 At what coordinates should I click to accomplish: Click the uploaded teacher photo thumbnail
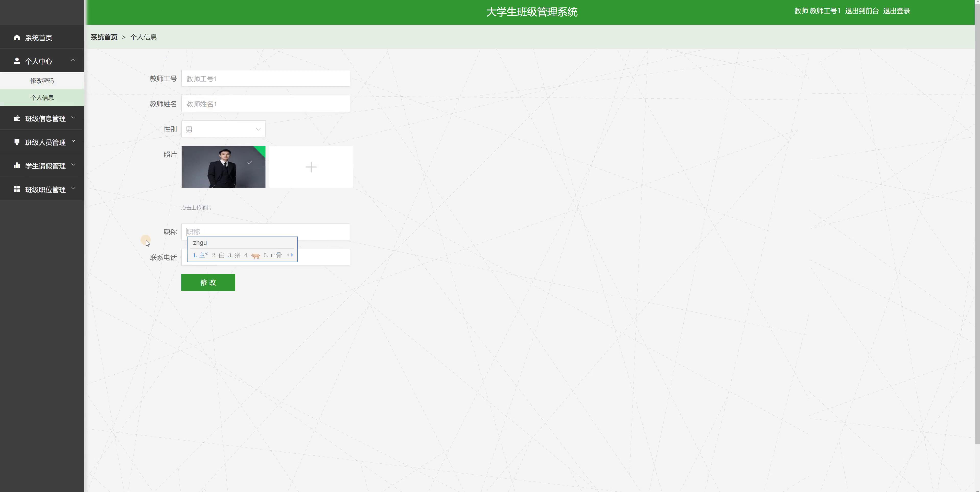tap(223, 167)
